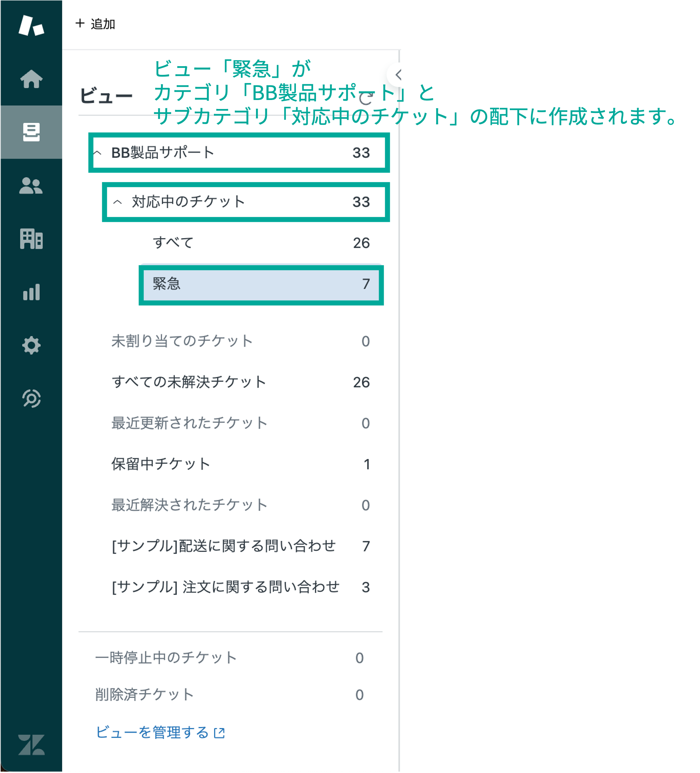Open the Admin gear icon
The image size is (700, 773).
tap(31, 345)
